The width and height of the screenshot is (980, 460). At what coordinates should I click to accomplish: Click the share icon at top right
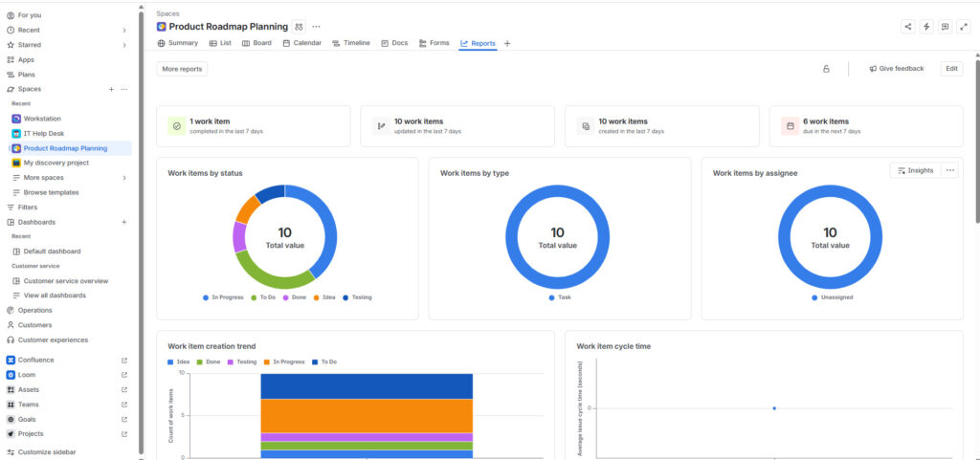pyautogui.click(x=908, y=27)
